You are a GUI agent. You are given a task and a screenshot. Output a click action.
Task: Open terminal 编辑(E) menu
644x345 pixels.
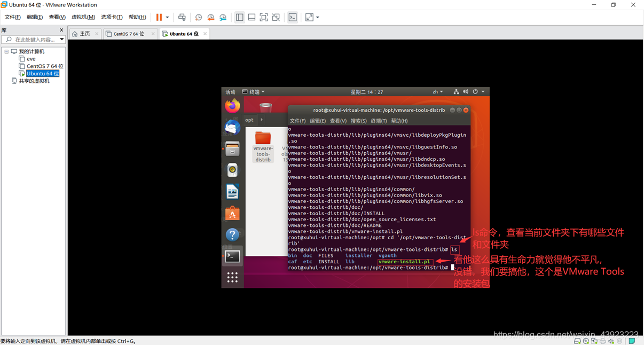[318, 121]
